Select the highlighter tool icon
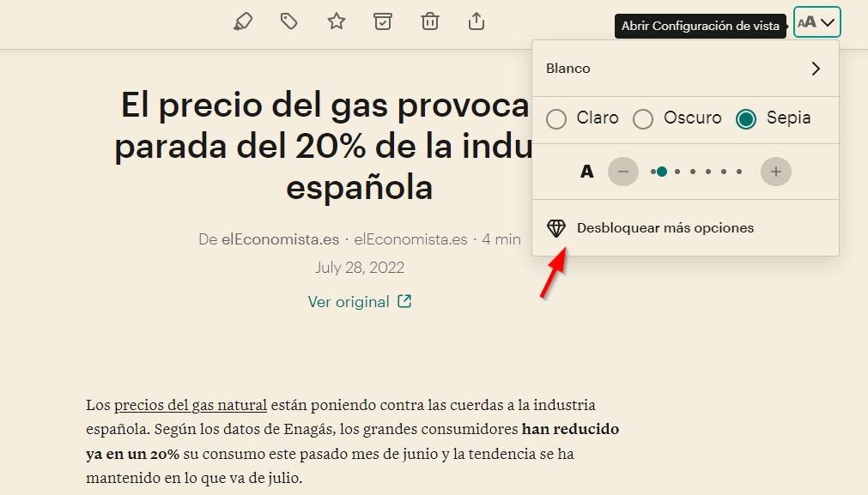 243,21
